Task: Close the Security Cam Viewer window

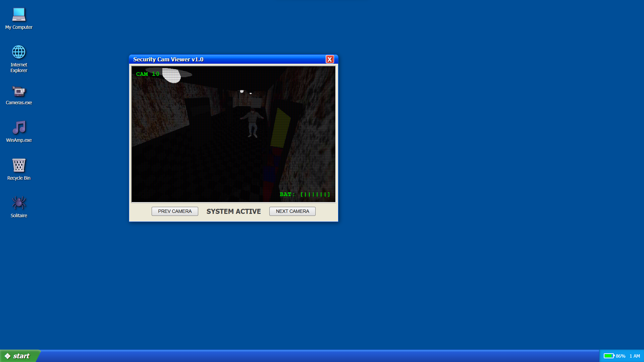Action: [x=330, y=59]
